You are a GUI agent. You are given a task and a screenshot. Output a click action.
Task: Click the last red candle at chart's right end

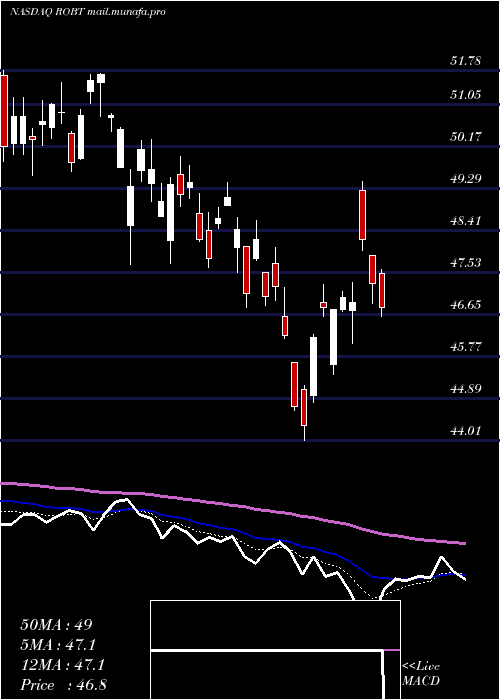point(382,292)
